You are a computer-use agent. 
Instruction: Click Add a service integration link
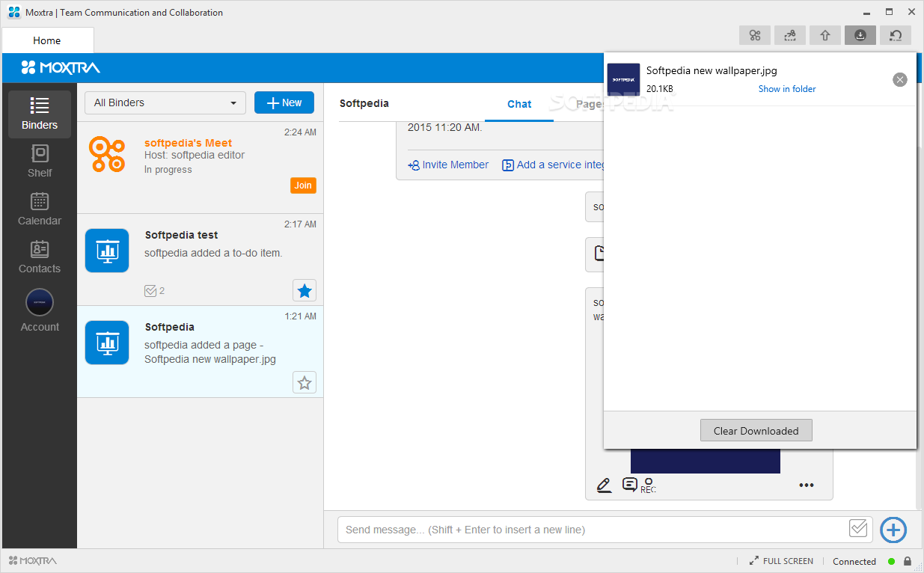pos(553,165)
